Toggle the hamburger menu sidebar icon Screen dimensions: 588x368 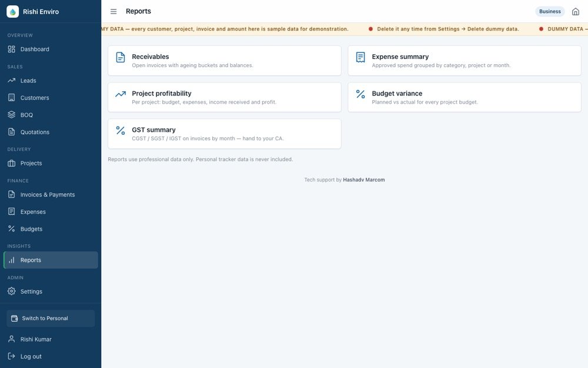coord(113,12)
